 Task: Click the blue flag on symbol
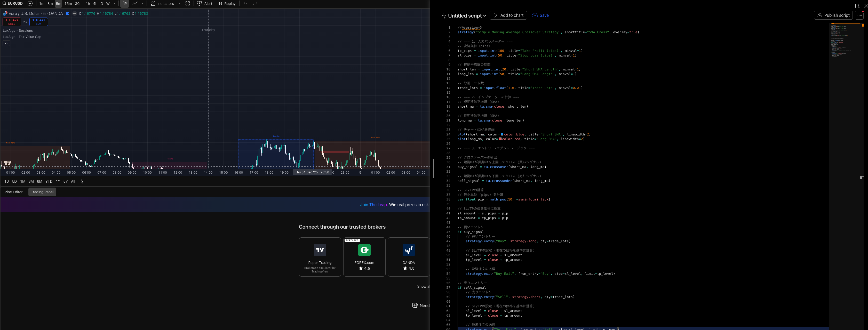[68, 13]
